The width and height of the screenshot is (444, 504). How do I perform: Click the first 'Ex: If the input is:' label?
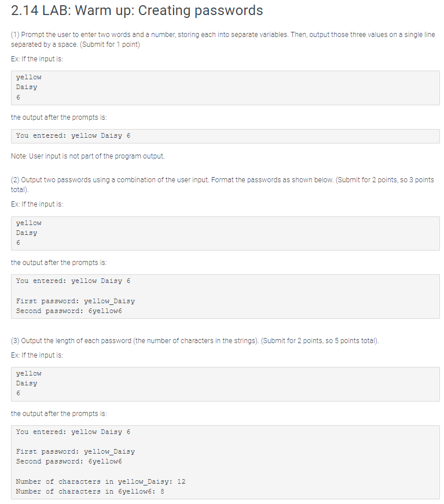pyautogui.click(x=37, y=59)
